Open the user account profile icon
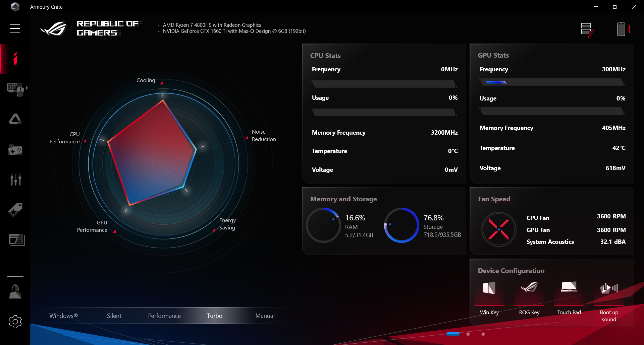Image resolution: width=644 pixels, height=345 pixels. [15, 291]
